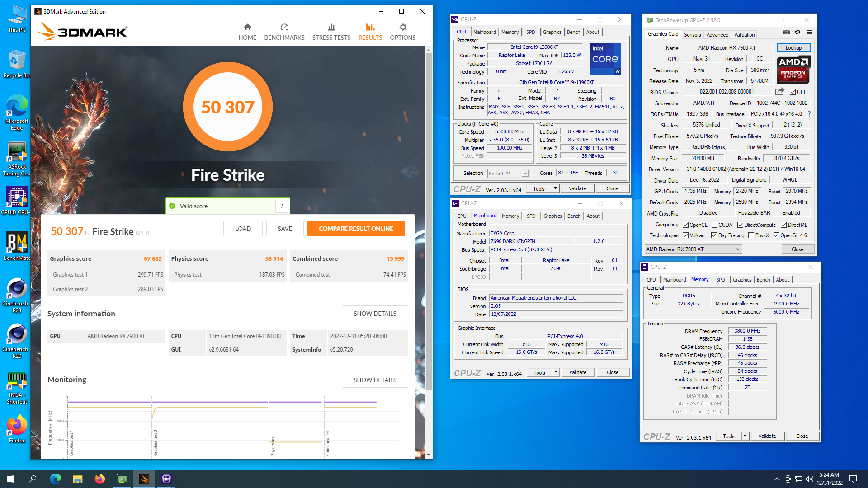The height and width of the screenshot is (488, 868).
Task: Open File Explorer from the taskbar
Action: pyautogui.click(x=78, y=479)
